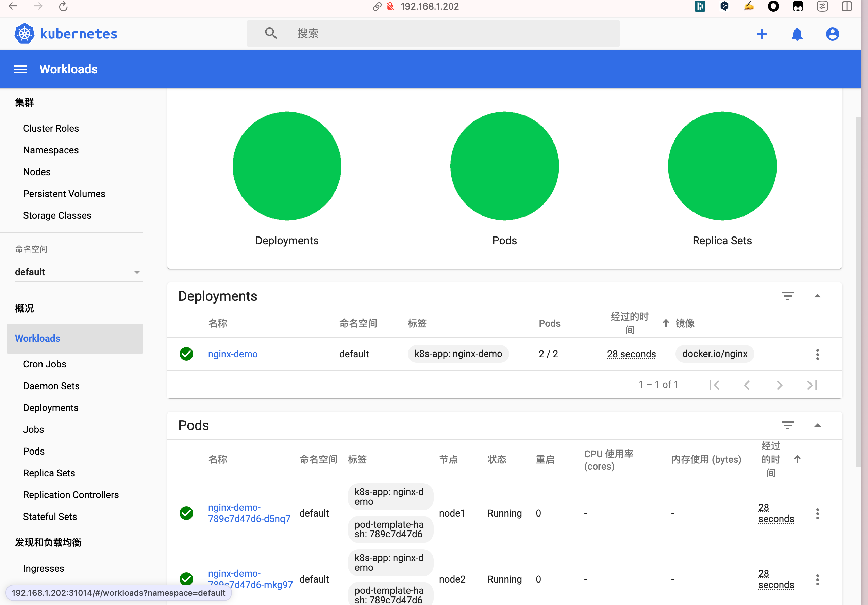Select Workloads in sidebar
This screenshot has width=868, height=605.
coord(75,338)
